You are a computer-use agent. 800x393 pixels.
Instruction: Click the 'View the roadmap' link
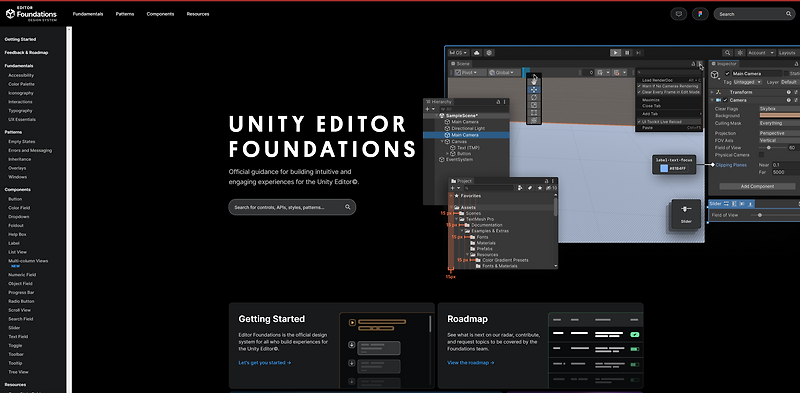(x=471, y=363)
